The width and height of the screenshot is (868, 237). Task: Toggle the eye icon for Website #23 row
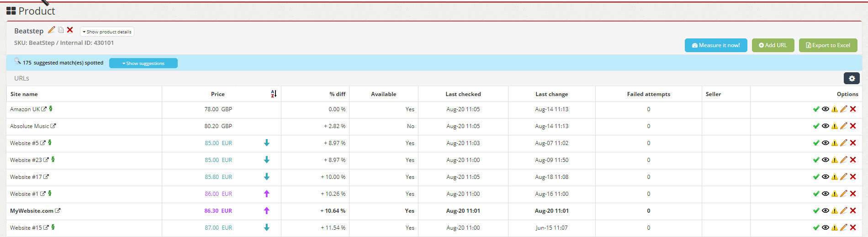pos(826,160)
